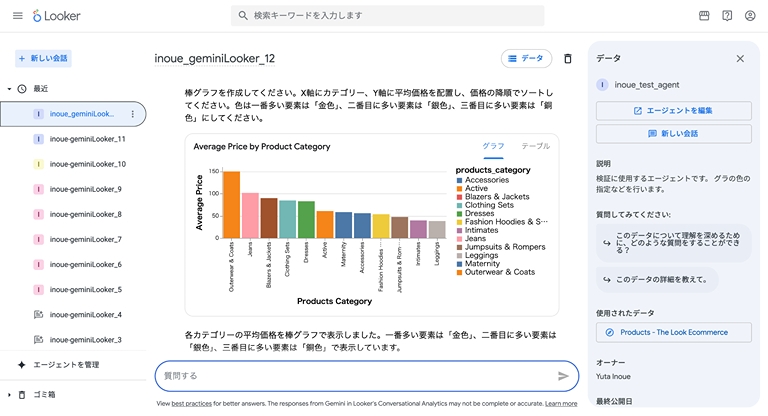This screenshot has width=768, height=416.
Task: Collapse the 最近 section
Action: (9, 89)
